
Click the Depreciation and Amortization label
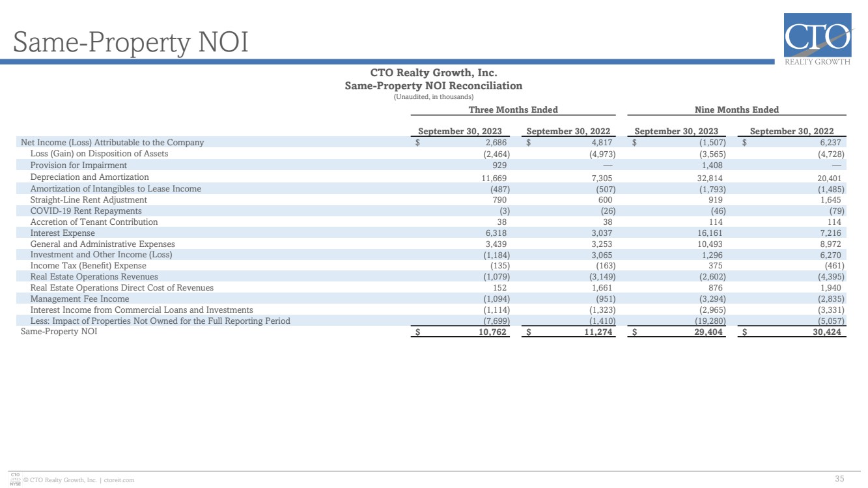(x=89, y=177)
